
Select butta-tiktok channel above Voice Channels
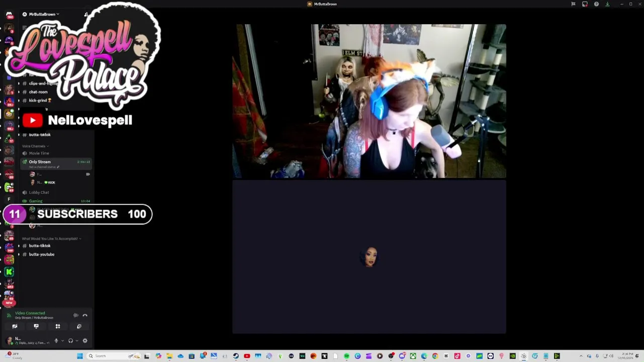40,135
